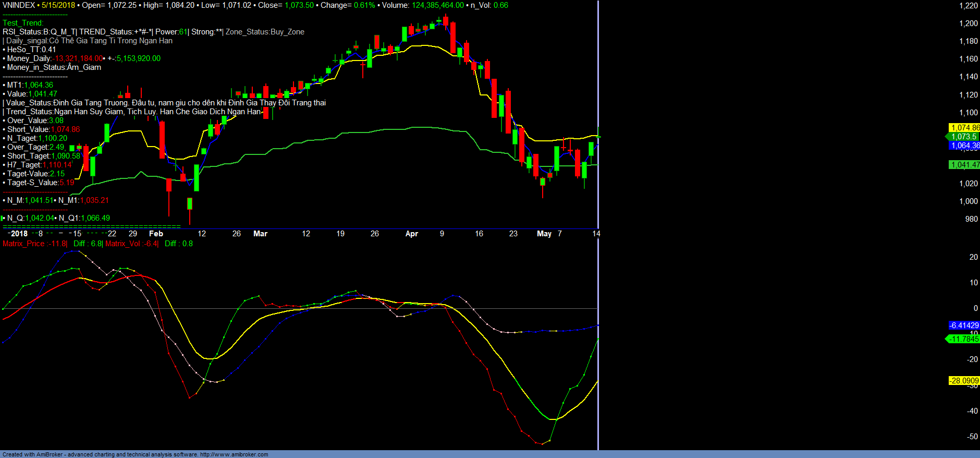Click the May label on date axis
The height and width of the screenshot is (458, 980).
pyautogui.click(x=544, y=234)
